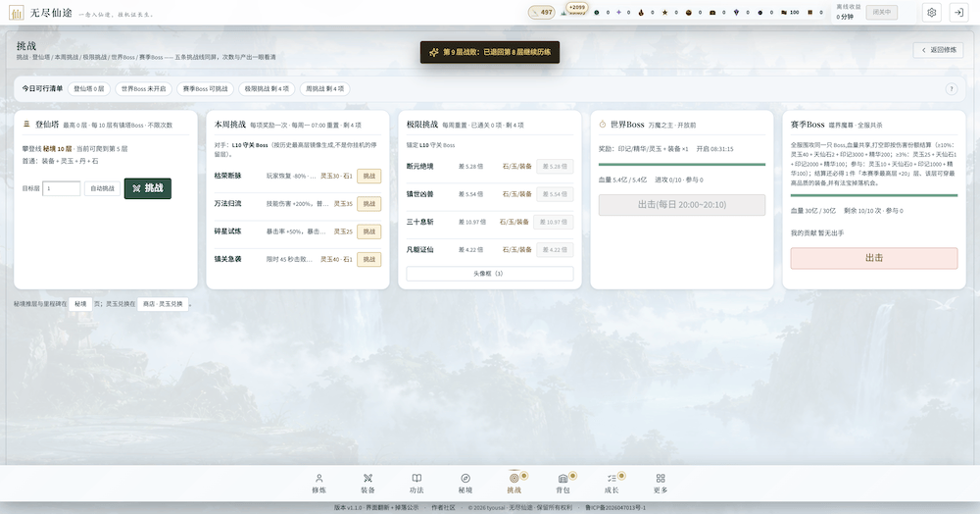Click the 成长 checklist nav icon

(x=612, y=479)
